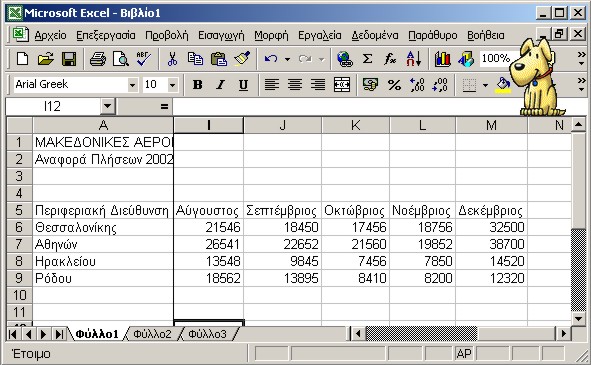Select column M header

click(491, 125)
